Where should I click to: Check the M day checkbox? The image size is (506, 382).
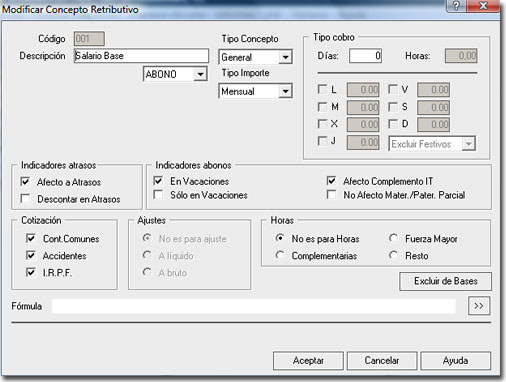pos(322,107)
